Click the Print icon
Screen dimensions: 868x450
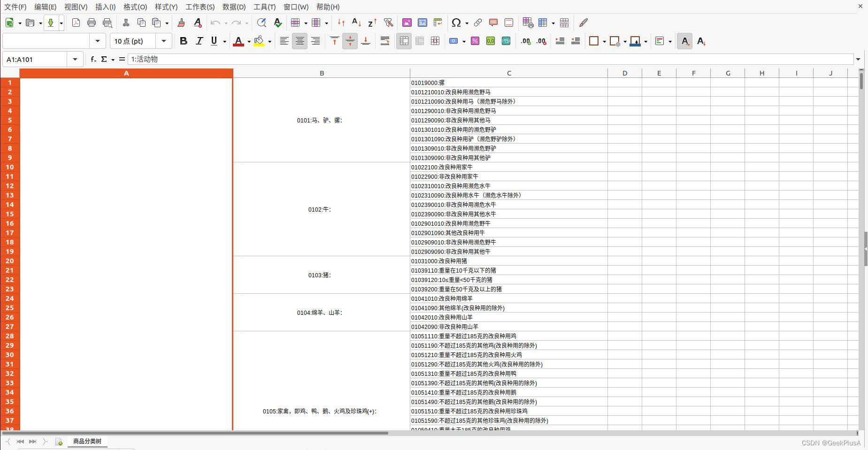click(92, 23)
